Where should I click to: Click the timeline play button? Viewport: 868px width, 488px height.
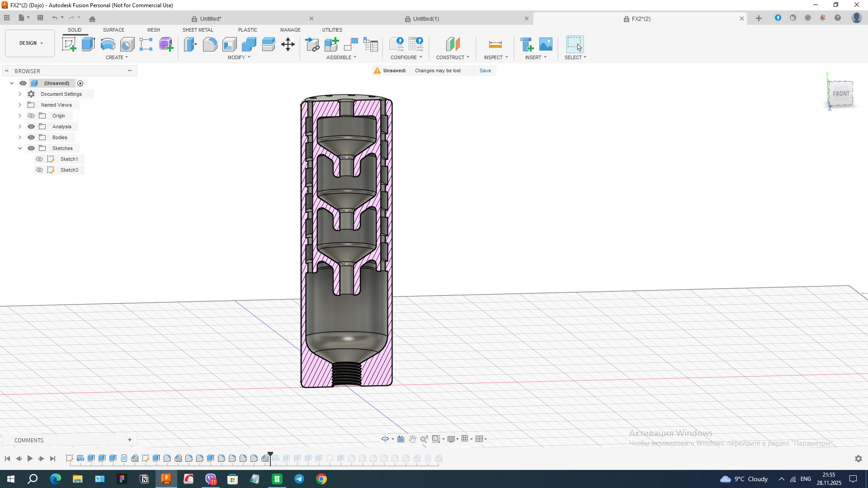click(30, 459)
